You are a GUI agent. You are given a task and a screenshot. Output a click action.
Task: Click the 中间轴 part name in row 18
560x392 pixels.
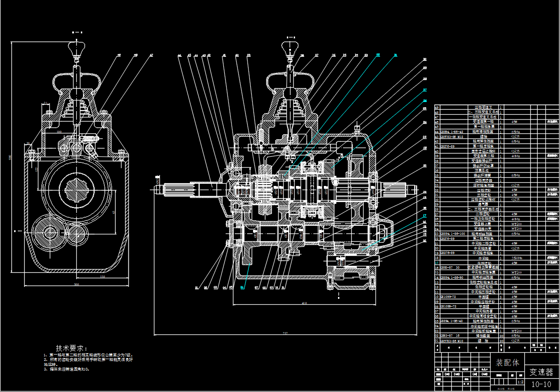tap(483, 258)
